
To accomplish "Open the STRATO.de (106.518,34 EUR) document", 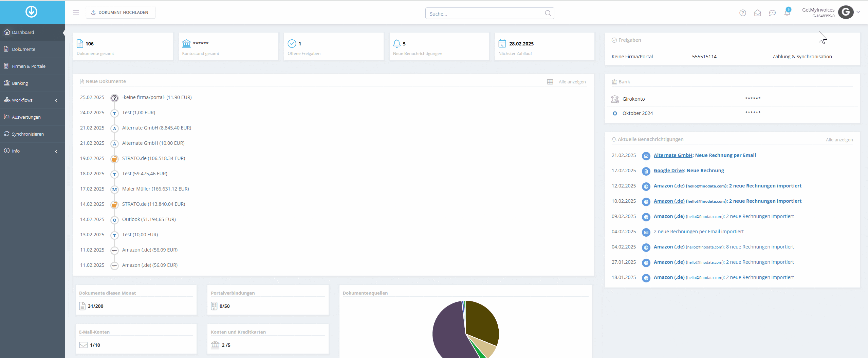I will point(153,158).
